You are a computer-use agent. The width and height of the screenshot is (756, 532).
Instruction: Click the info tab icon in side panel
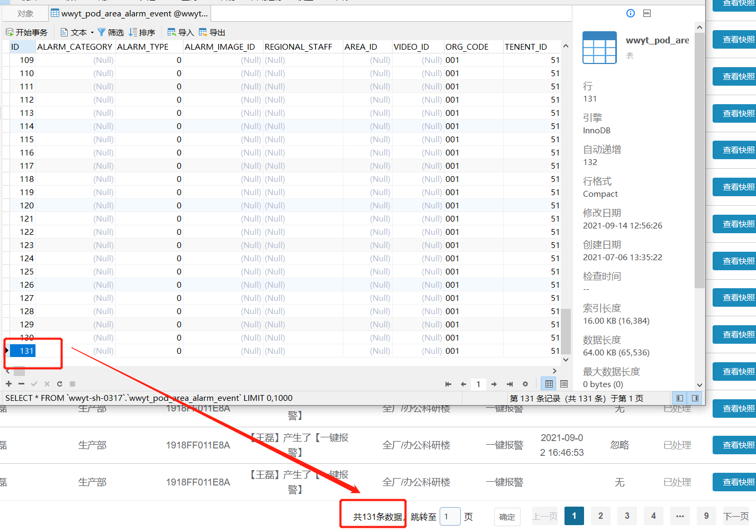[x=631, y=13]
